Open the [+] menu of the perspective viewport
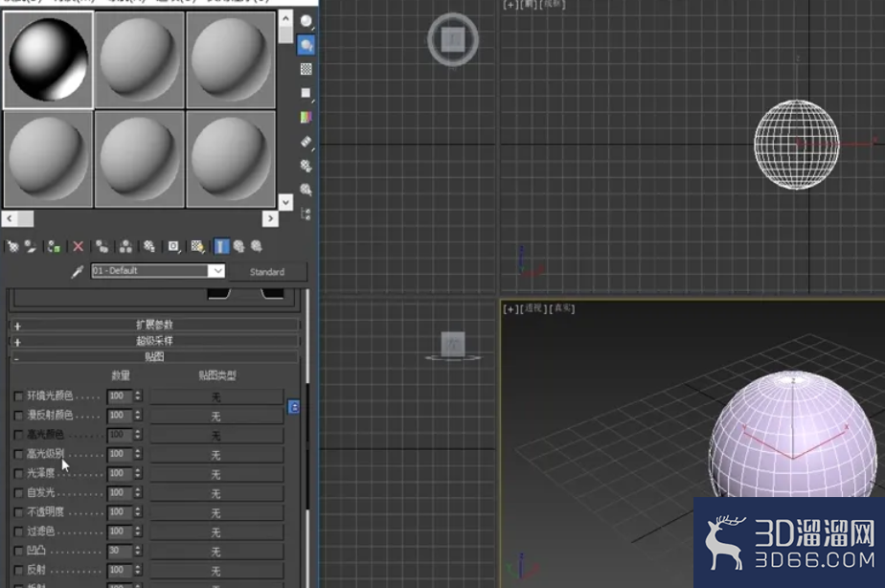Viewport: 885px width, 588px height. click(x=511, y=308)
